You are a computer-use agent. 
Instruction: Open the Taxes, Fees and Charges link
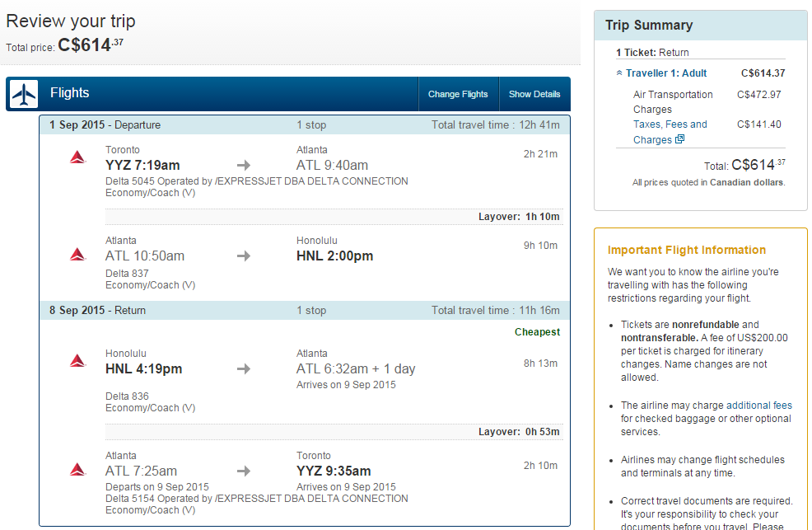[x=670, y=132]
